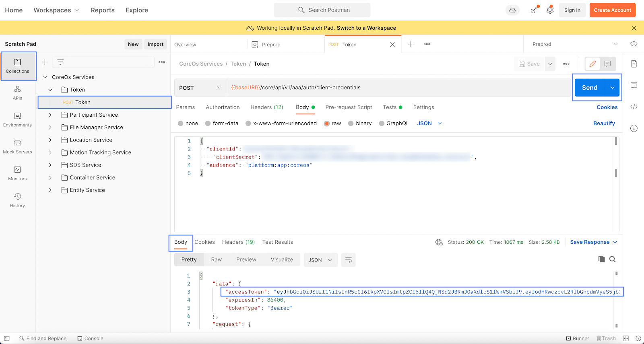Switch to the Headers (12) request tab
This screenshot has height=344, width=644.
267,107
